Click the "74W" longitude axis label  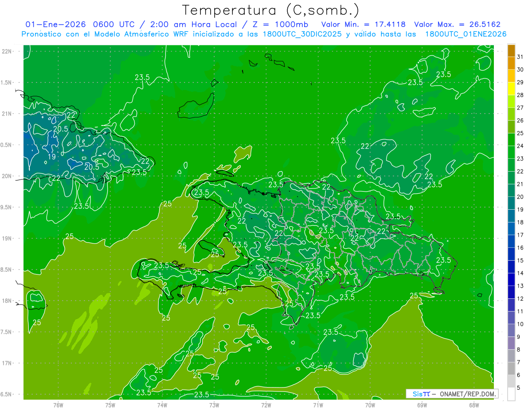click(162, 405)
